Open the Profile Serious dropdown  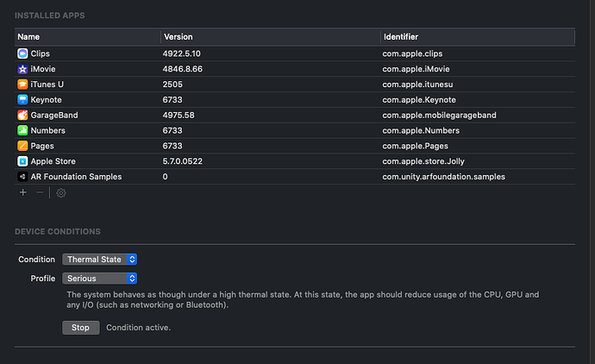point(100,279)
